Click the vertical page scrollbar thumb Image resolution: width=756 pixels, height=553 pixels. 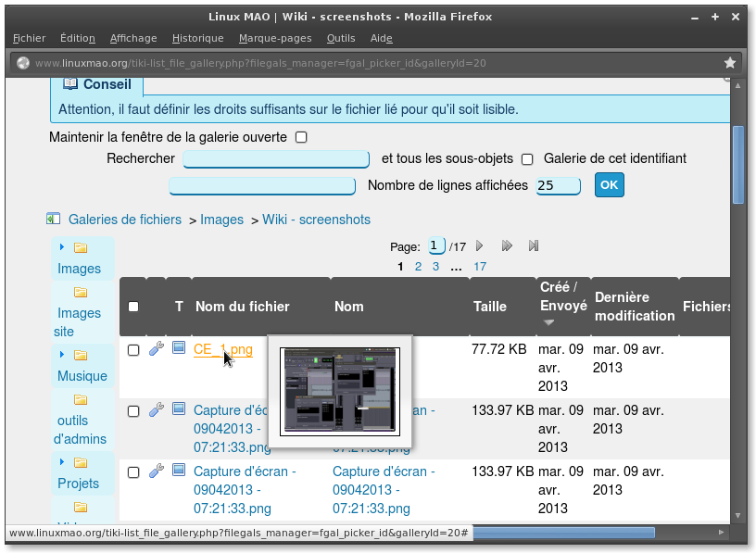pyautogui.click(x=738, y=165)
